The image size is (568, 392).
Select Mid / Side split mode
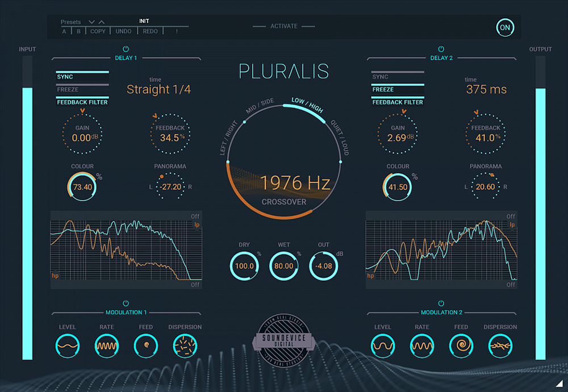pos(260,106)
